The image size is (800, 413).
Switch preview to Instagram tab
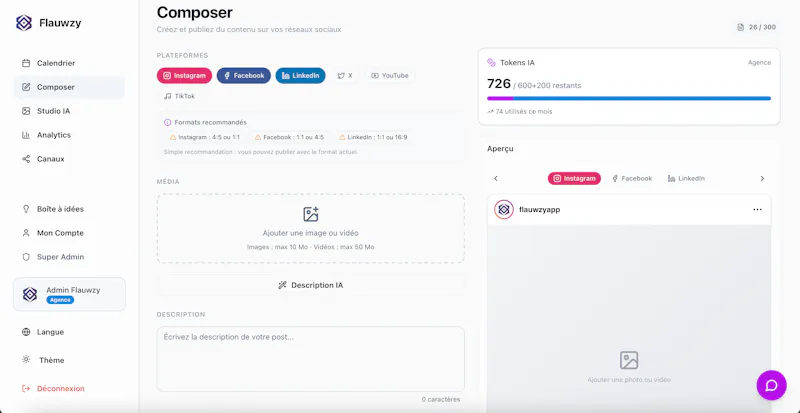click(574, 179)
